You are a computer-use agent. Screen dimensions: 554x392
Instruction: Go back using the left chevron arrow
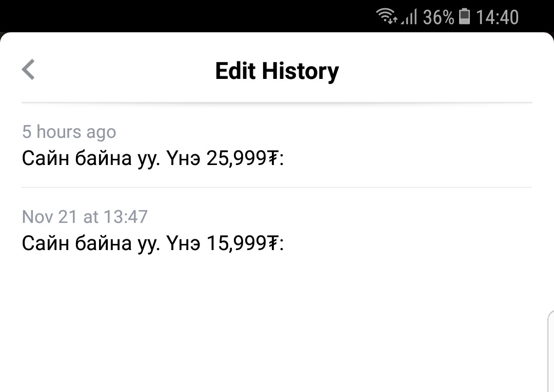coord(28,70)
